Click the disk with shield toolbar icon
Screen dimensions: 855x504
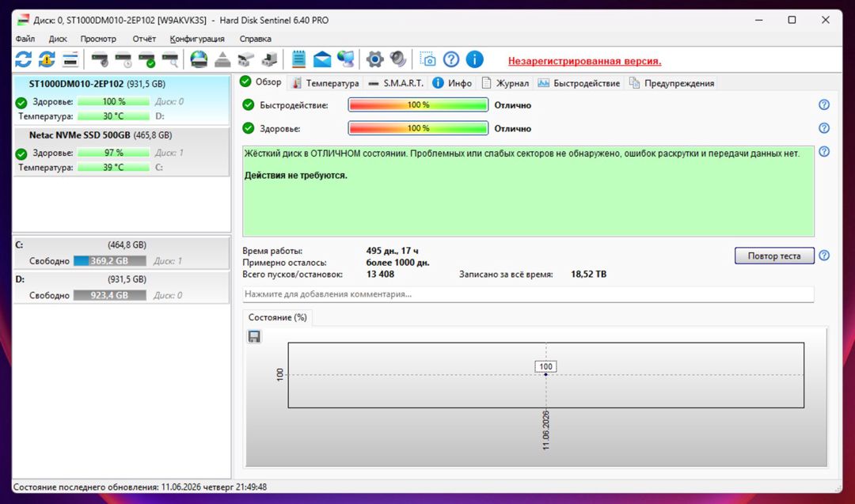tap(99, 59)
